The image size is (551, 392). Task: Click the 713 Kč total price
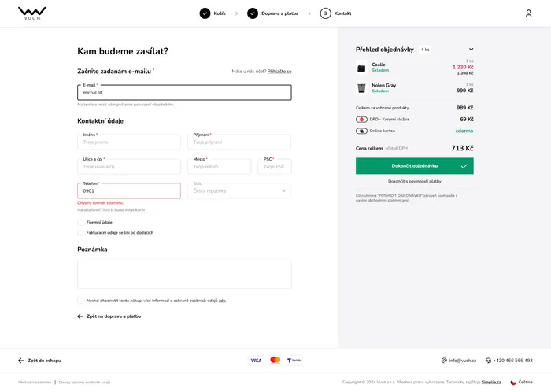462,148
